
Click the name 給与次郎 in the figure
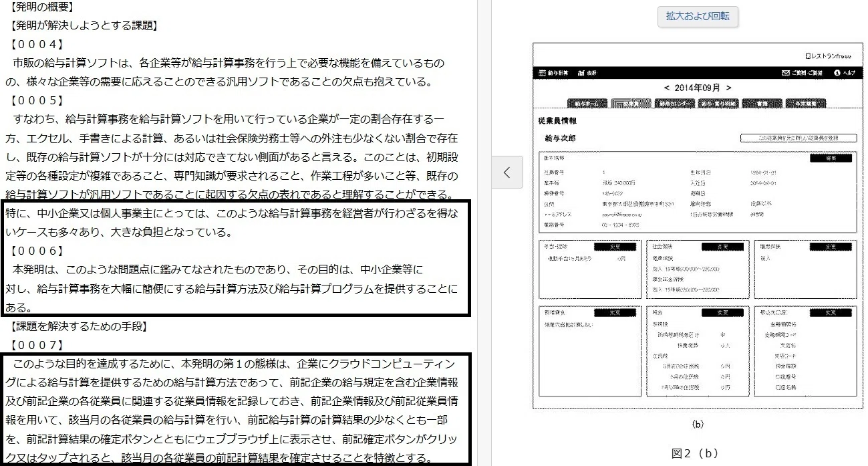(x=560, y=138)
